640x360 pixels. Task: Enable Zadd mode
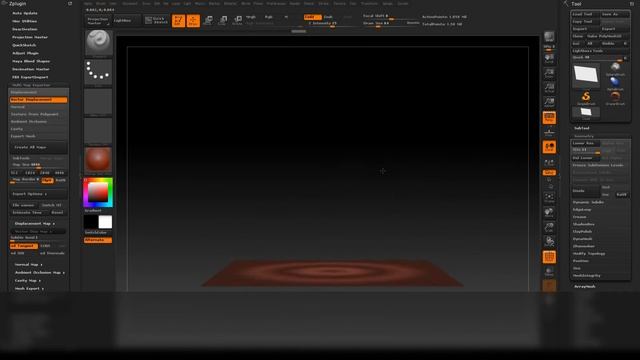coord(313,17)
